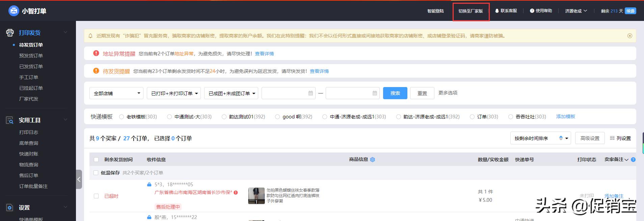Open 物流查询 in the sidebar
The width and height of the screenshot is (644, 221).
tap(29, 165)
